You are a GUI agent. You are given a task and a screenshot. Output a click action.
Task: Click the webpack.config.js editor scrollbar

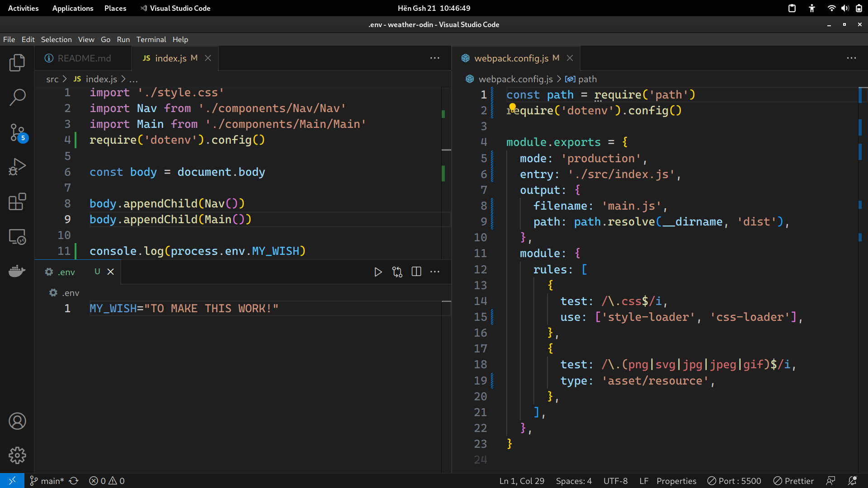863,280
